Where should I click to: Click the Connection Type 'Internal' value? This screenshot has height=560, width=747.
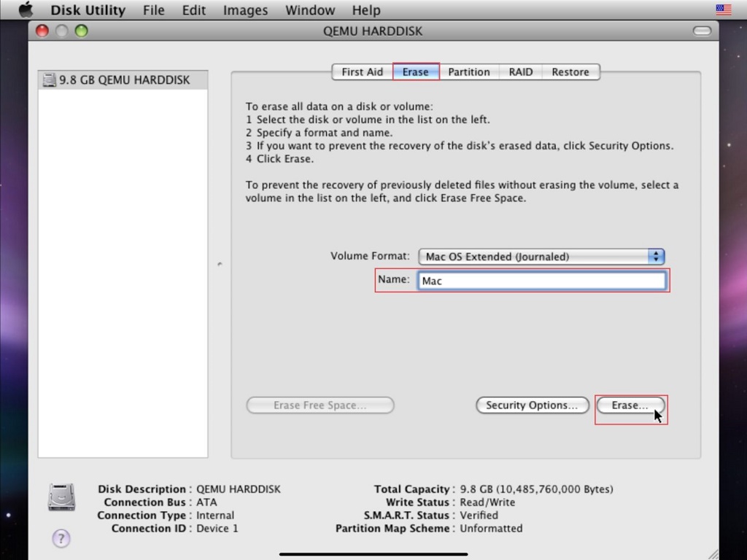(x=215, y=516)
